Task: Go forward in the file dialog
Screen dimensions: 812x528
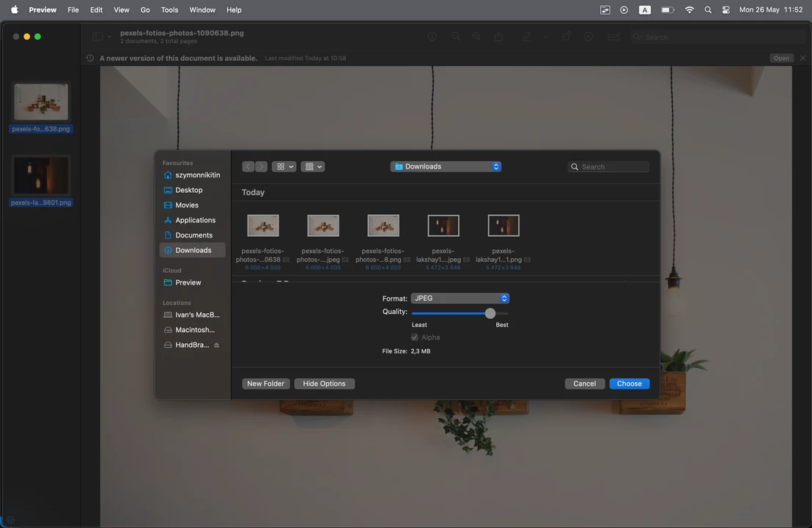Action: click(x=261, y=166)
